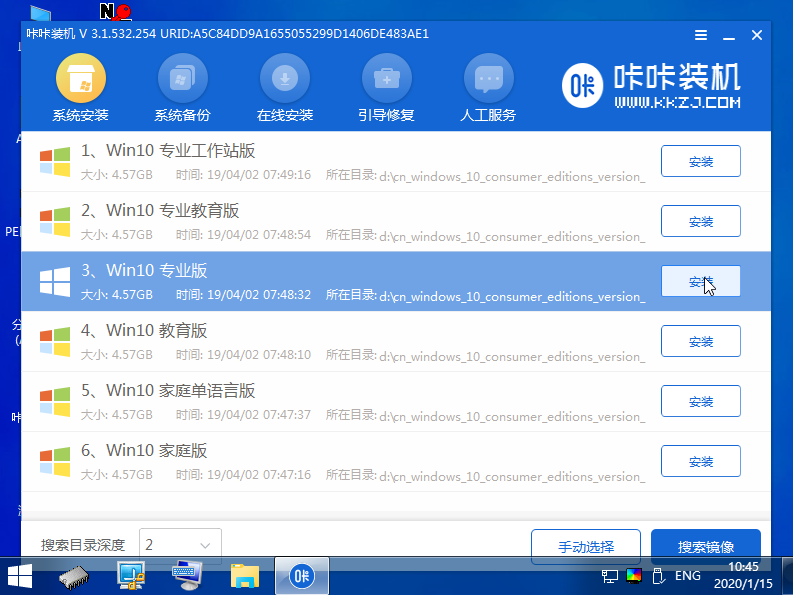The image size is (793, 596).
Task: Click the 搜索目录深度 label
Action: (83, 545)
